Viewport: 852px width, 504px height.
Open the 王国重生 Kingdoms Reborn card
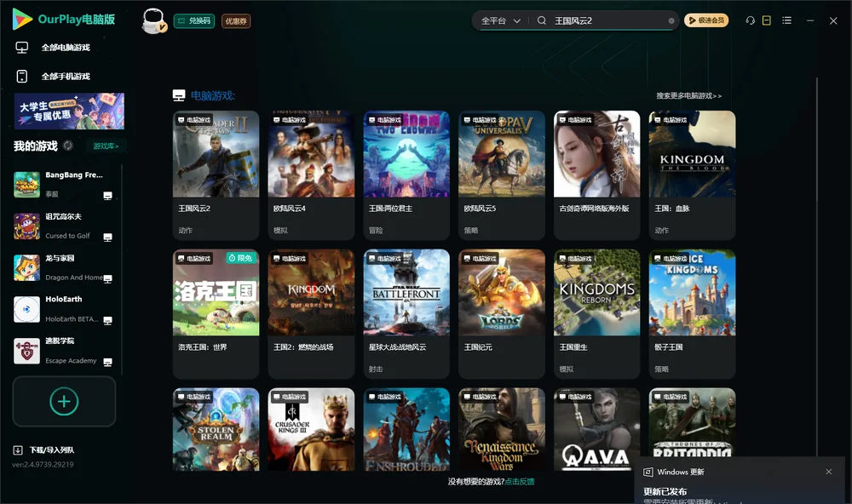click(596, 313)
